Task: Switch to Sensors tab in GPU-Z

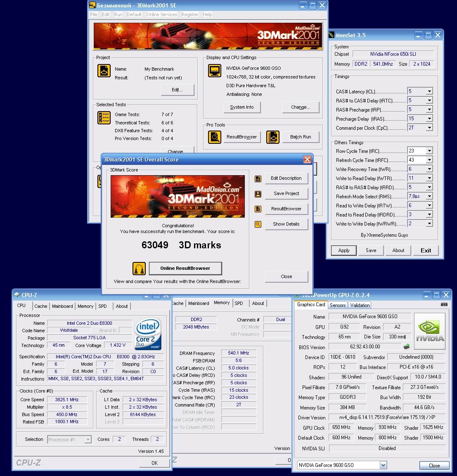Action: 338,305
